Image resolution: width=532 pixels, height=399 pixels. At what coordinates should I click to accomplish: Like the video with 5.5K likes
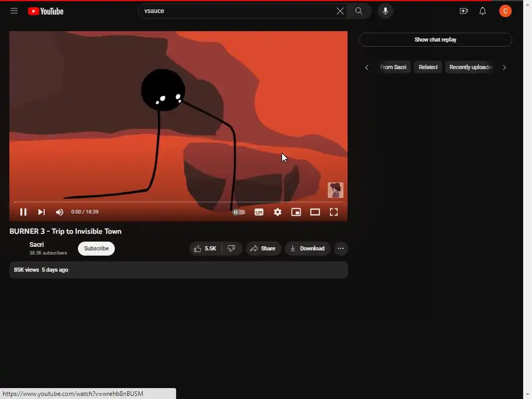[205, 249]
